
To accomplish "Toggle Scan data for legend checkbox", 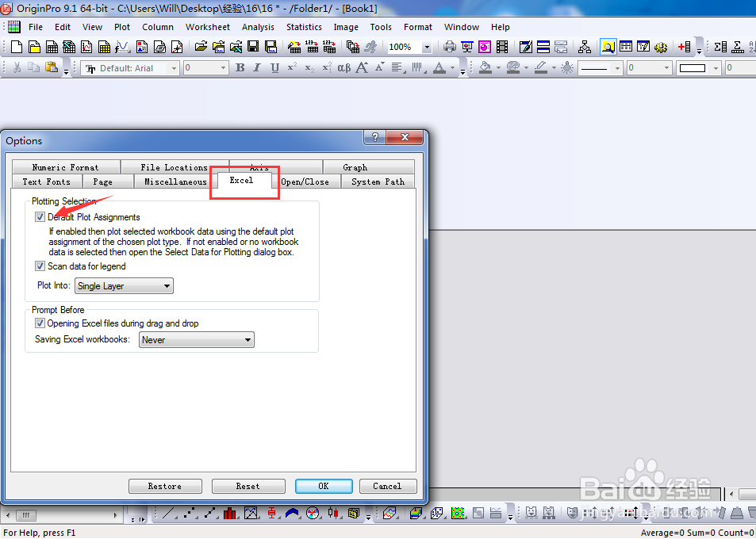I will tap(40, 266).
